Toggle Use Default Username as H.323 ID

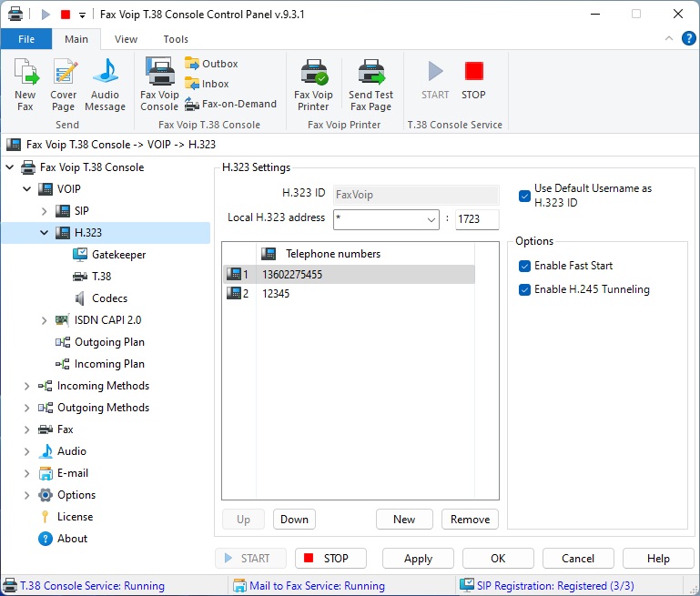524,196
